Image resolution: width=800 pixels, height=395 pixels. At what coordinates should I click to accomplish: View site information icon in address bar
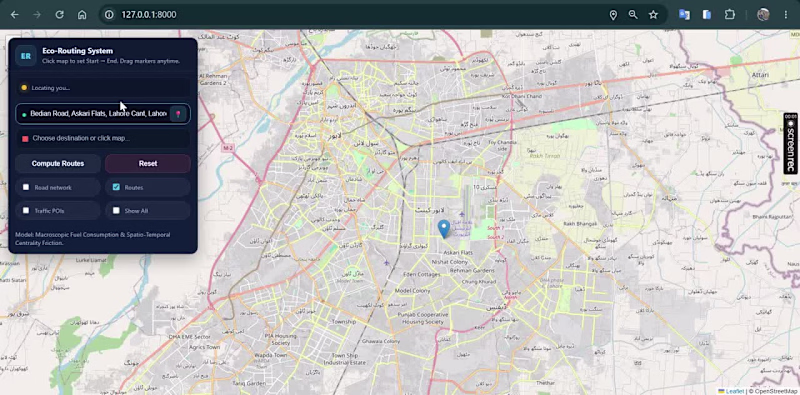click(x=109, y=15)
